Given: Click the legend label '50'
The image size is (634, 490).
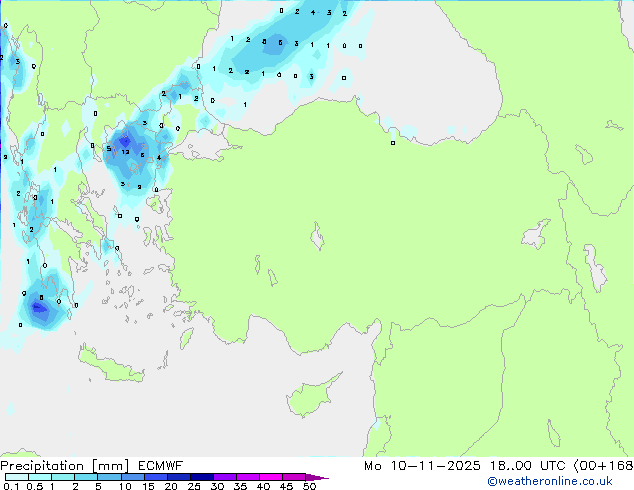Looking at the screenshot, I should tap(309, 486).
